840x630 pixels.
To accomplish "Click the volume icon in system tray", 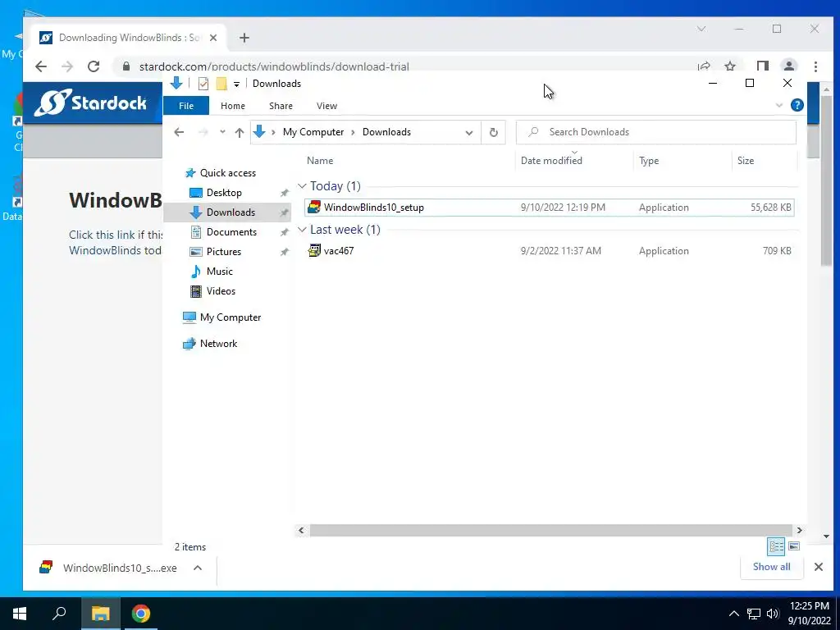I will (x=773, y=614).
